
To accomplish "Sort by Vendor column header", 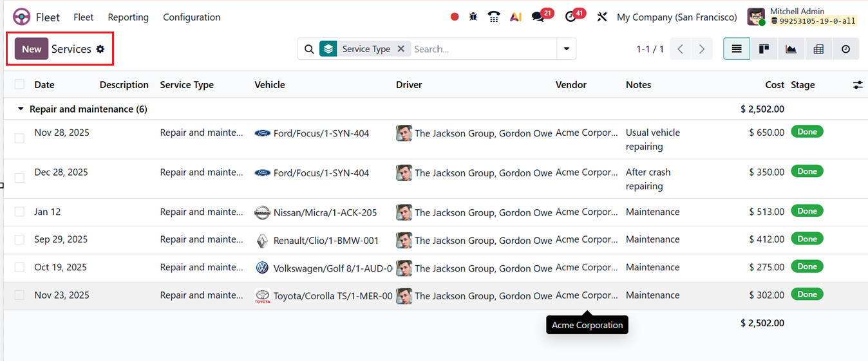I will coord(571,85).
